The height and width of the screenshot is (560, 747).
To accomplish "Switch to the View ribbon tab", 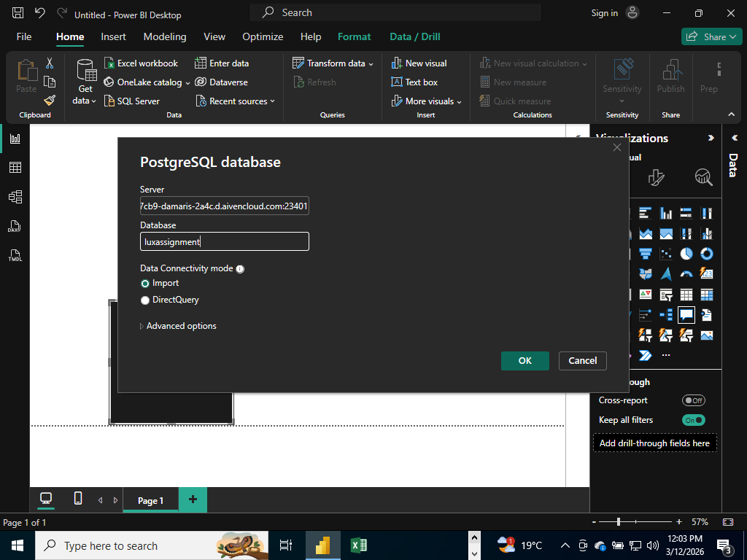I will [x=214, y=36].
